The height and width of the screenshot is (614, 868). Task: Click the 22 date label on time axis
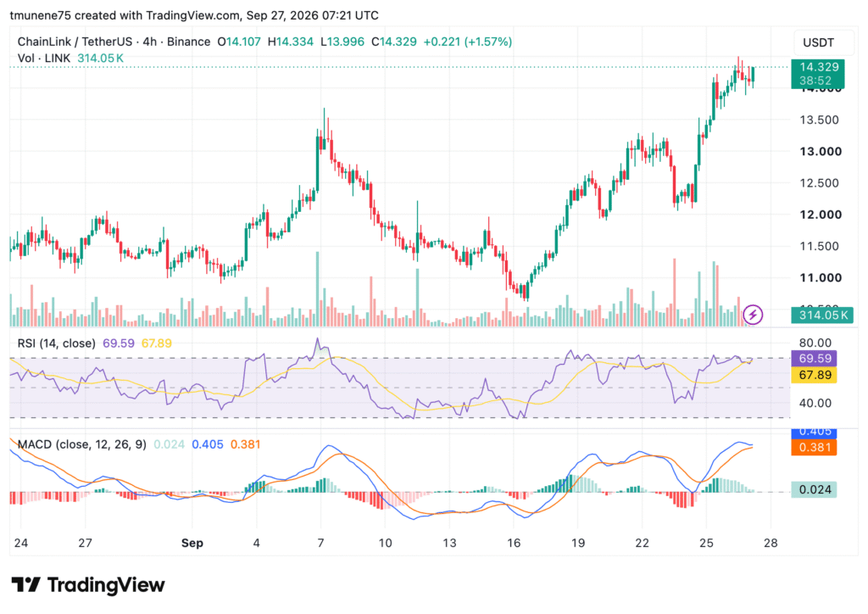[x=643, y=543]
